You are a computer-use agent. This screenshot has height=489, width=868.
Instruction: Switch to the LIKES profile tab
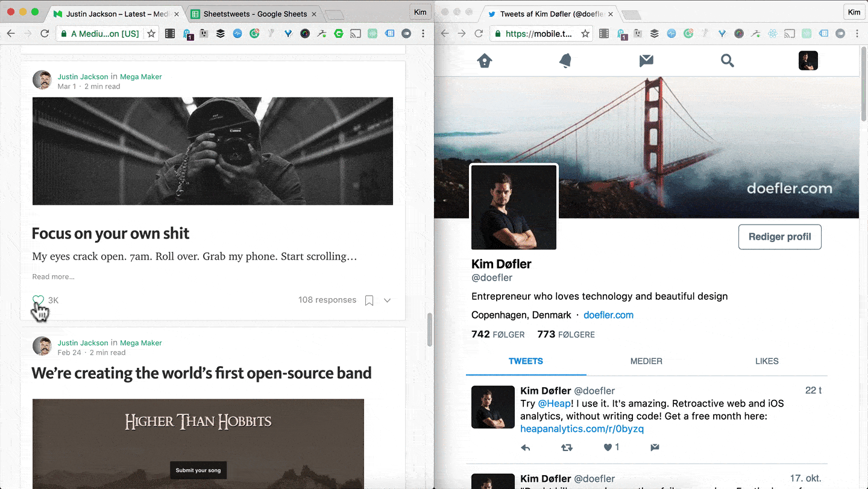tap(767, 361)
